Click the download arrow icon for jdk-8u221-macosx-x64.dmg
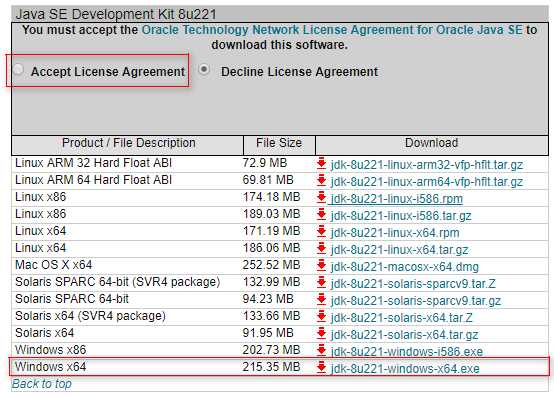The width and height of the screenshot is (554, 398). pos(321,265)
